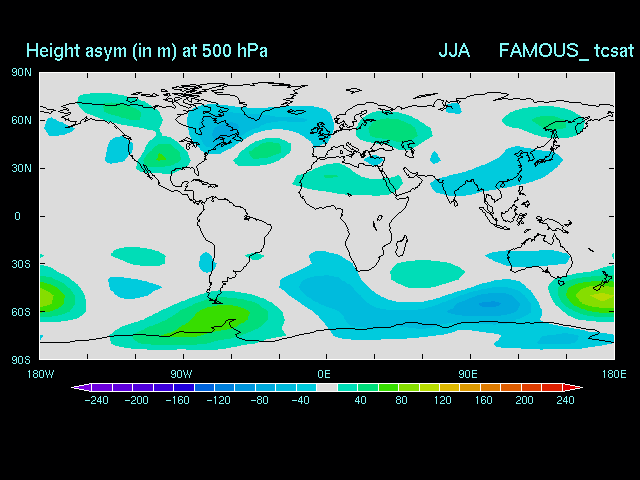Select the 60N latitude label
The width and height of the screenshot is (640, 480).
point(22,120)
